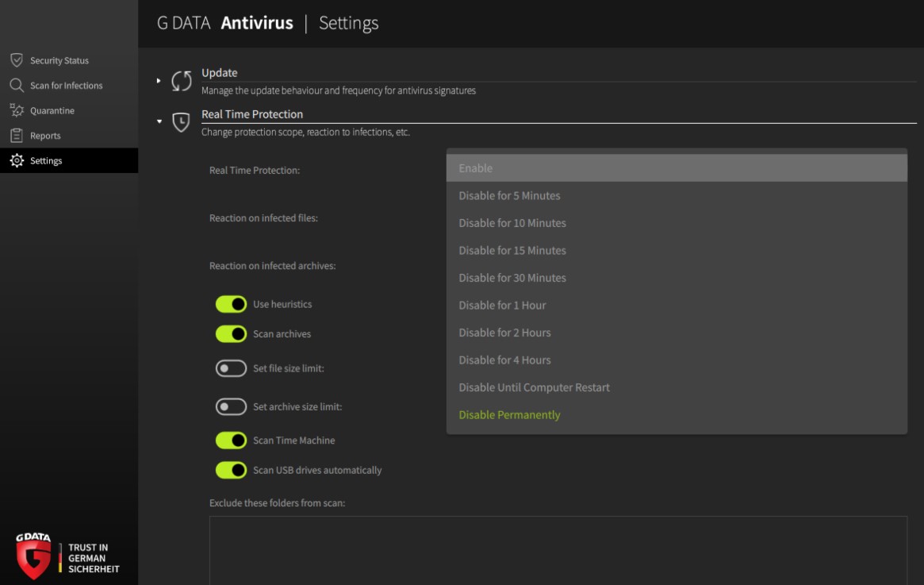
Task: Click the Reports clipboard icon
Action: click(x=17, y=136)
